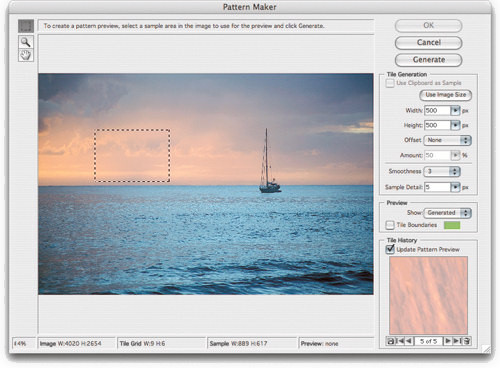Open the Sample Detail dropdown arrow

(x=455, y=187)
